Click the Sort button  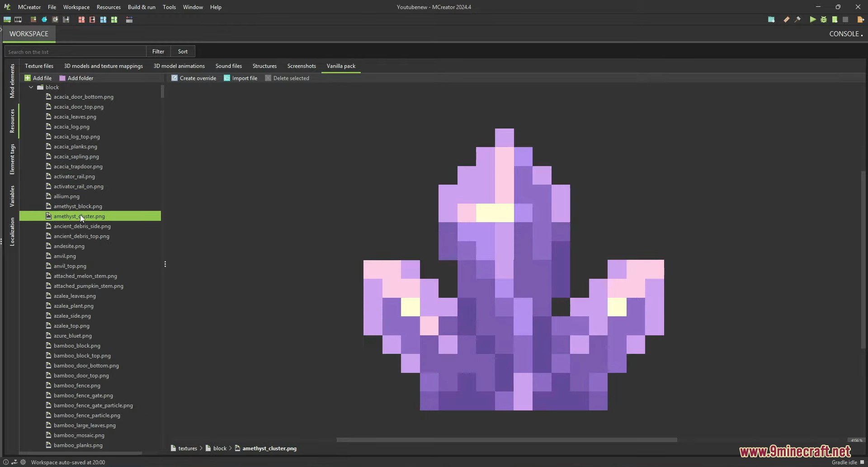[x=183, y=52]
